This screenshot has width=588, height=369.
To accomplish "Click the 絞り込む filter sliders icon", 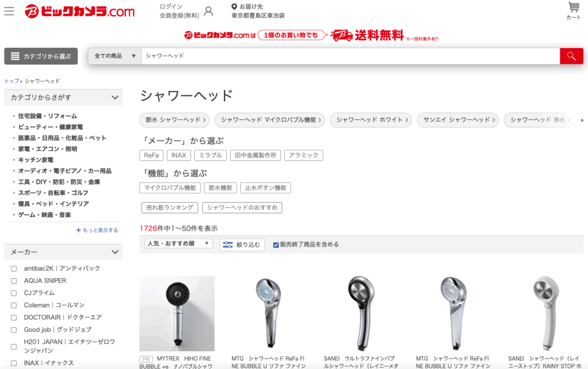I will pos(227,244).
